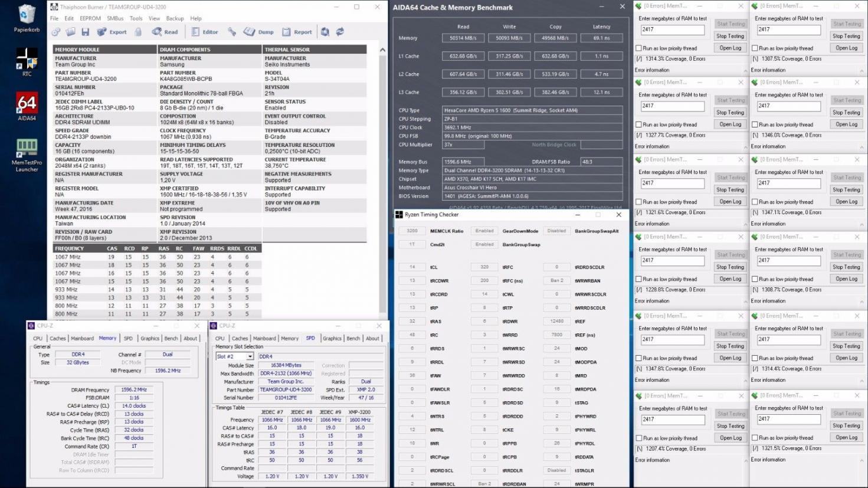Click the Ryzen Timing Checker title bar icon
The image size is (868, 488).
tap(399, 215)
